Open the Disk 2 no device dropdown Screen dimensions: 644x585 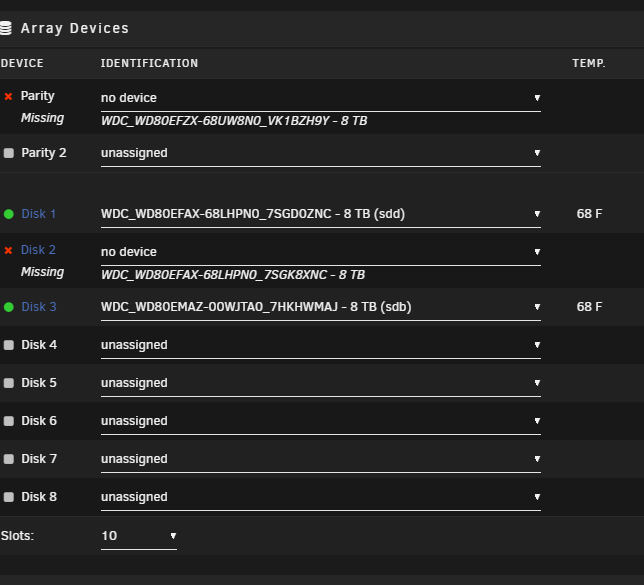[321, 252]
